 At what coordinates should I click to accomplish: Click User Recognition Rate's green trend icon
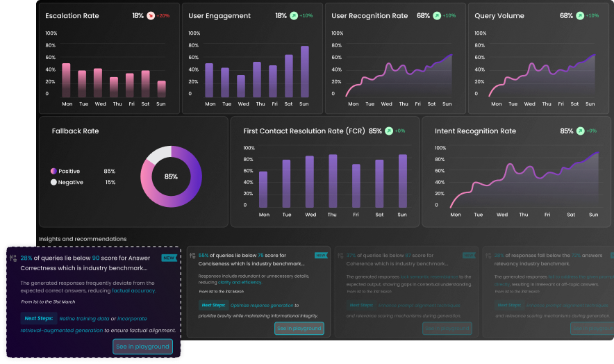point(437,15)
